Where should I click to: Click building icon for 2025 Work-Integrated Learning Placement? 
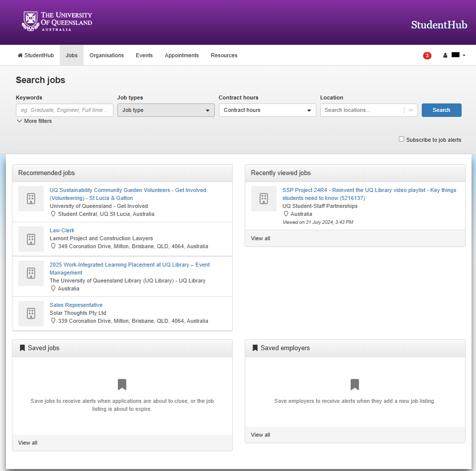click(x=31, y=273)
